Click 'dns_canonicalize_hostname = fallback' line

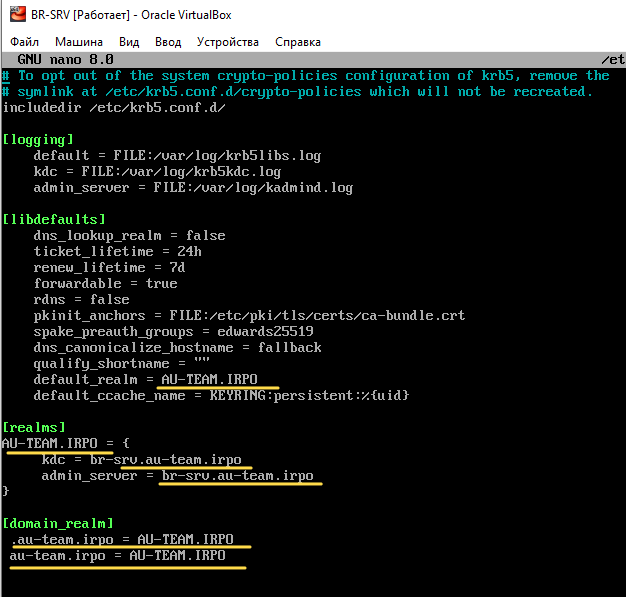[177, 347]
